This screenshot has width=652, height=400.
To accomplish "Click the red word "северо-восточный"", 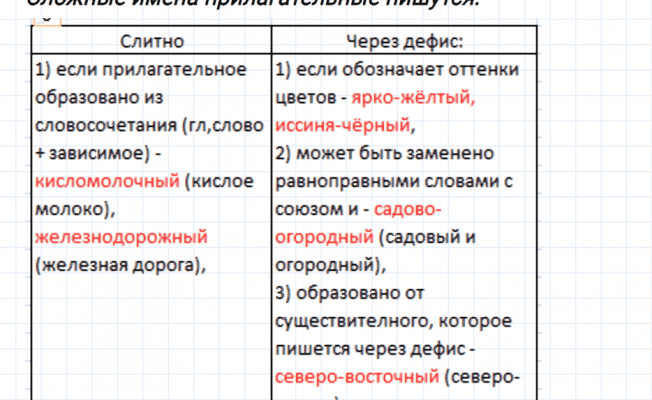I will 355,377.
